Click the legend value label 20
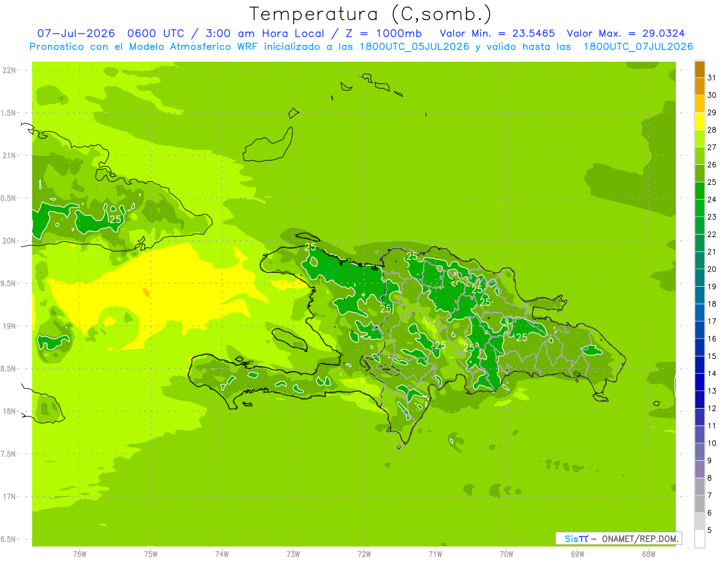This screenshot has width=728, height=562. 712,269
